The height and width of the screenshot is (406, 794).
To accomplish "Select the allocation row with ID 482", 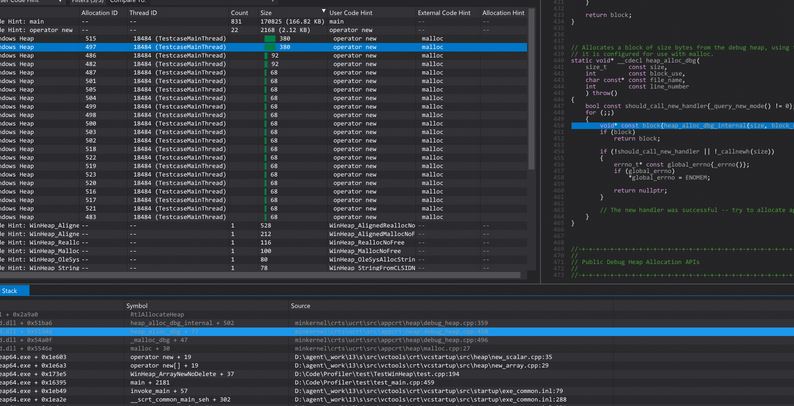I will coord(263,64).
